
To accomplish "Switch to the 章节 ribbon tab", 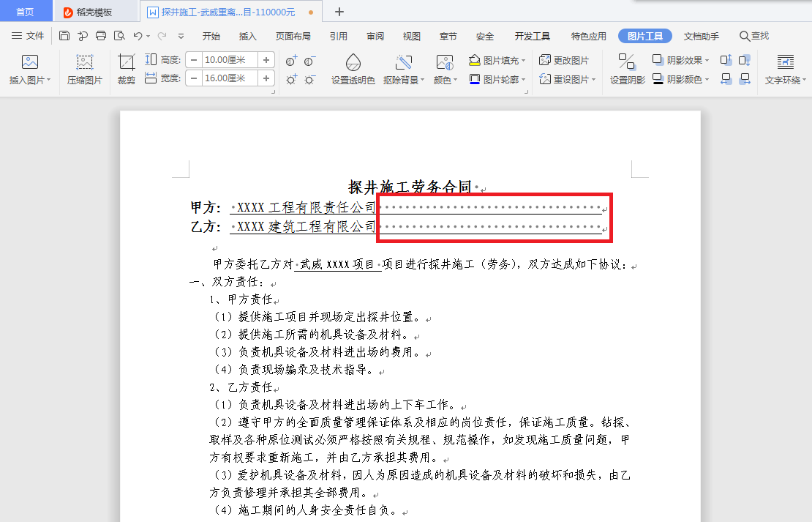I will (x=448, y=36).
